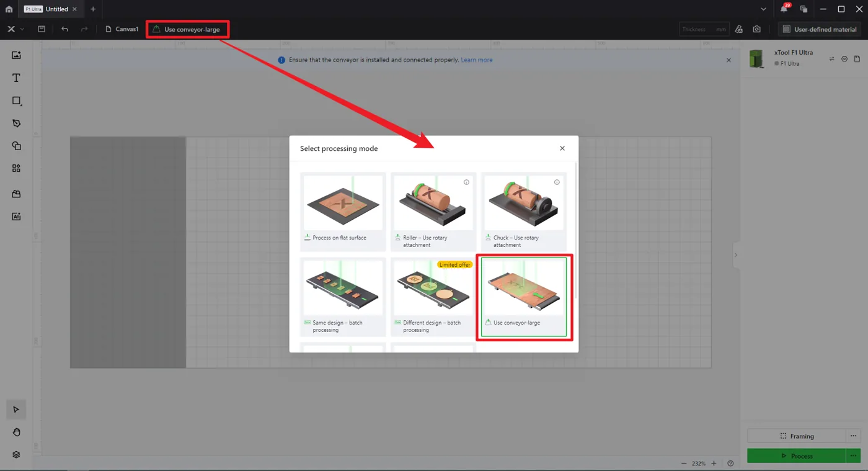Viewport: 868px width, 471px height.
Task: Save the project with the disk icon
Action: 42,29
